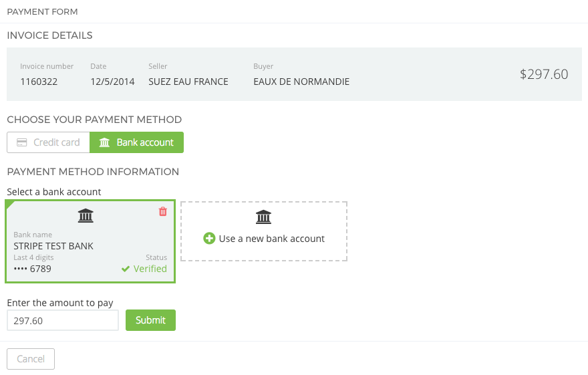Click the bank building icon above Stripe Test Bank

[x=86, y=215]
